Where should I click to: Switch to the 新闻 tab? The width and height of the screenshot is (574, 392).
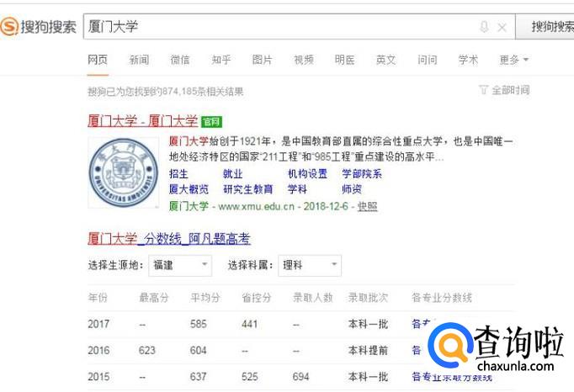[139, 60]
